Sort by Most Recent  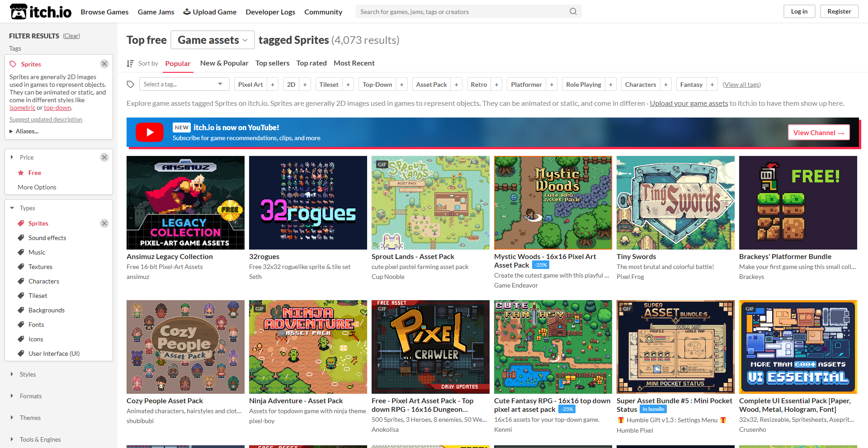[x=354, y=63]
